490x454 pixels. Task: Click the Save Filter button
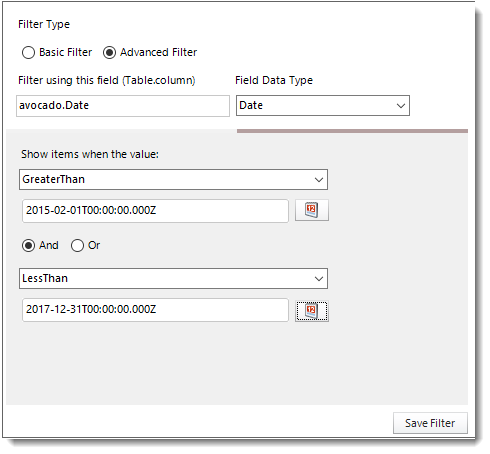tap(430, 423)
